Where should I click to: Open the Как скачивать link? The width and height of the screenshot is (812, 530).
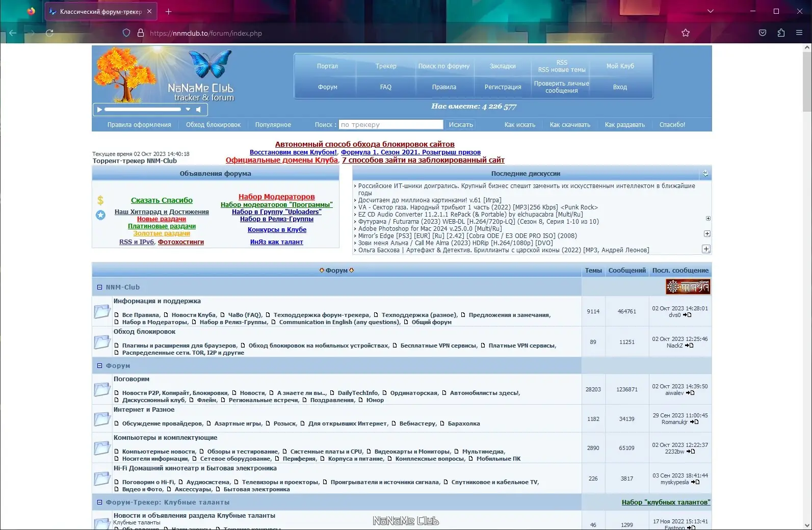tap(570, 125)
